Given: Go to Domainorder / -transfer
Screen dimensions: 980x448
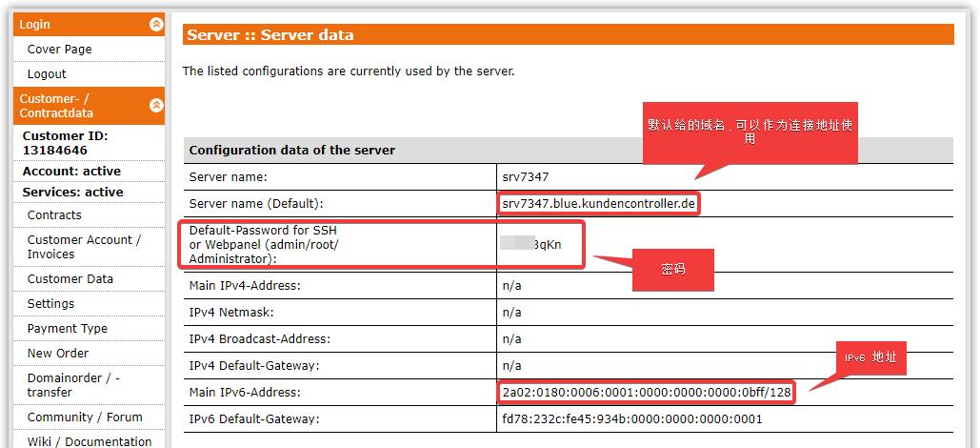Looking at the screenshot, I should point(73,385).
